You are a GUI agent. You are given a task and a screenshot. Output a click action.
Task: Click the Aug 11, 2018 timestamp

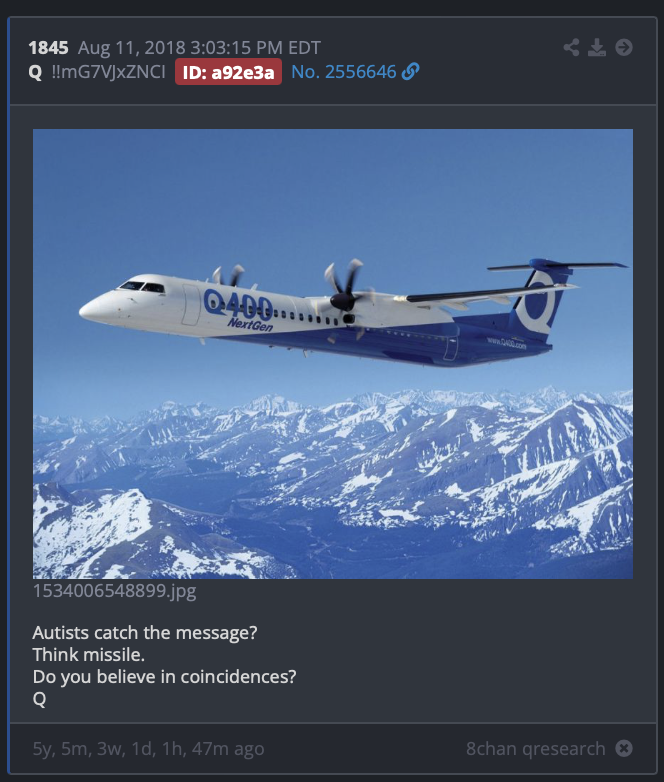tap(199, 48)
